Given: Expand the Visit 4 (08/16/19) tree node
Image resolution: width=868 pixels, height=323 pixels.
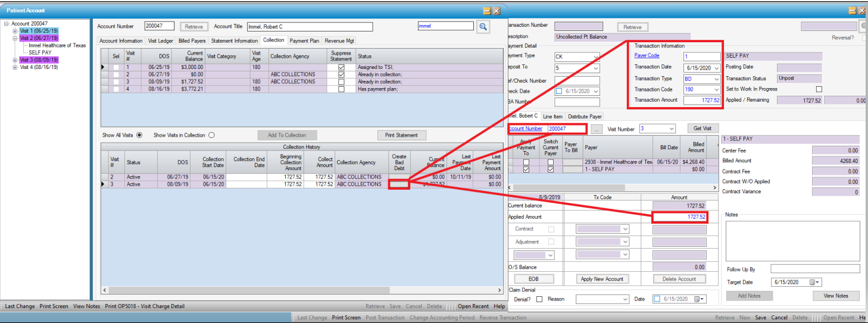Looking at the screenshot, I should [15, 67].
